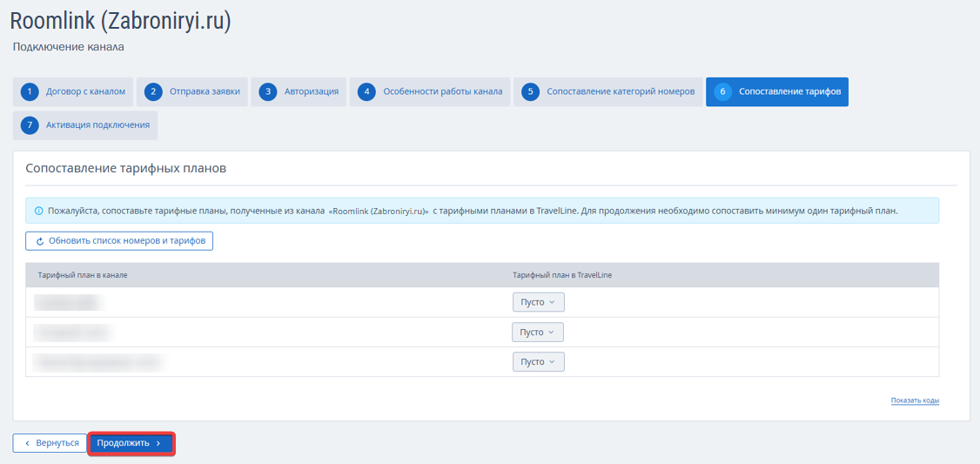980x464 pixels.
Task: Click the step 1 number circle icon
Action: click(30, 91)
